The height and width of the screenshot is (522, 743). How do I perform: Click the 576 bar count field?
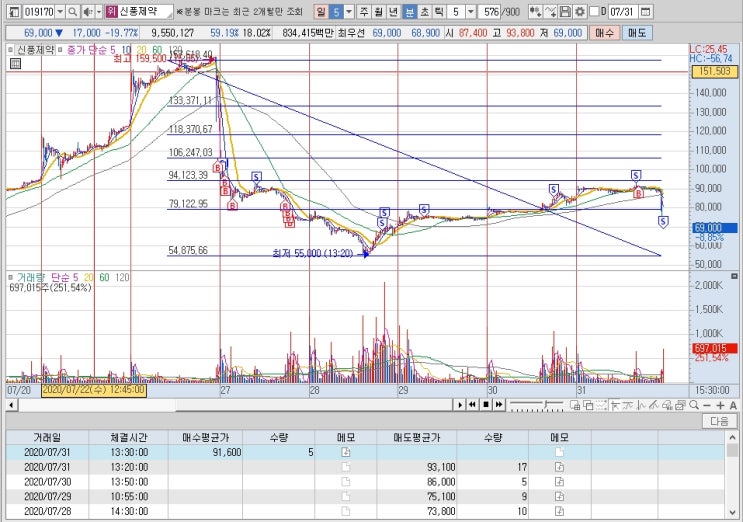click(491, 12)
